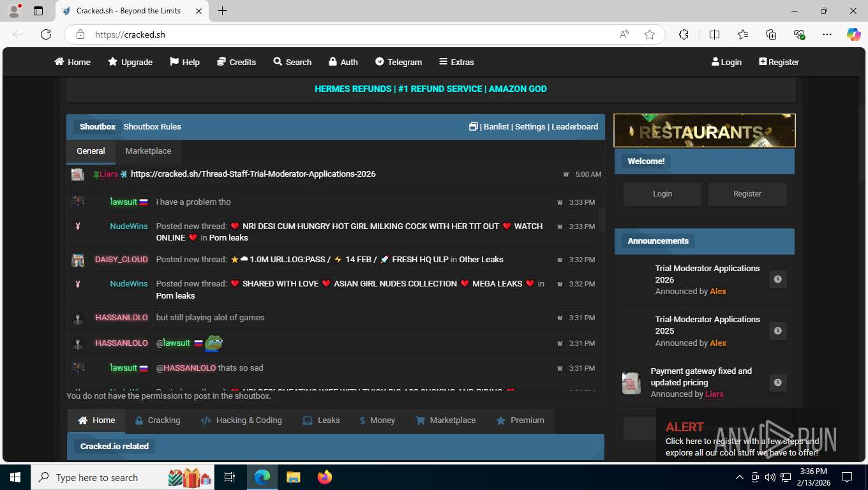Open Upgrade page in top navigation
The height and width of the screenshot is (490, 868).
tap(130, 62)
